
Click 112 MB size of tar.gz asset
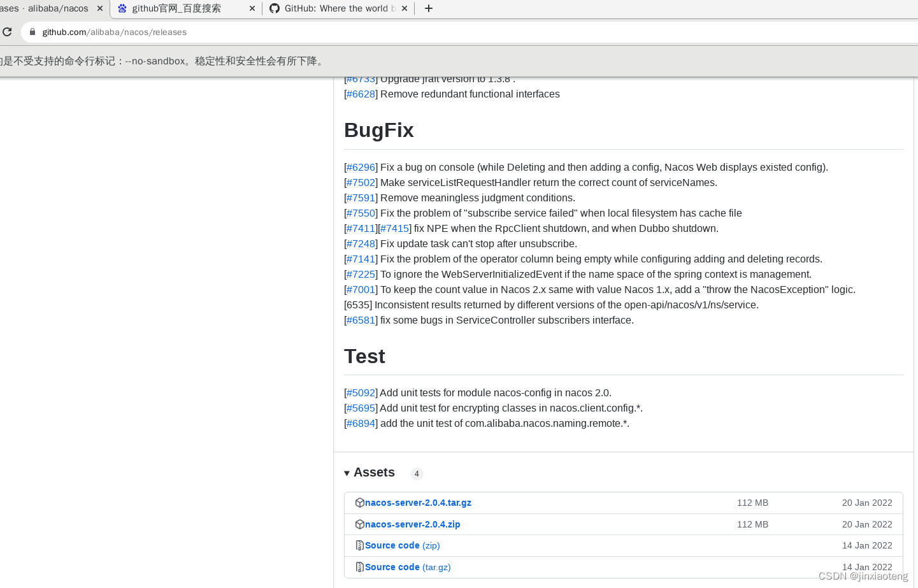tap(752, 503)
